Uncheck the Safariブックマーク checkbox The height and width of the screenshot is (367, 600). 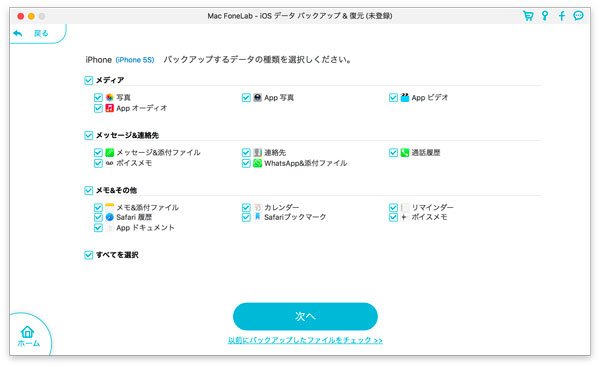click(x=246, y=217)
